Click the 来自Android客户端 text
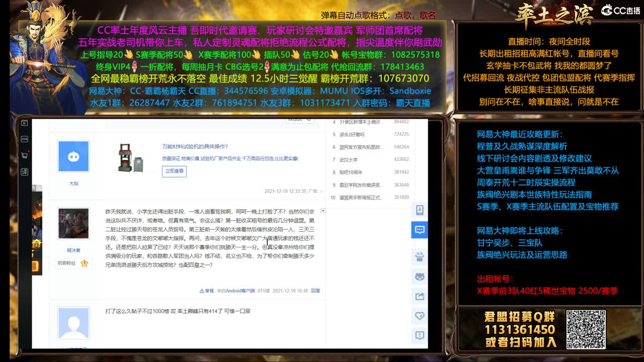Image resolution: width=644 pixels, height=362 pixels. [236, 291]
